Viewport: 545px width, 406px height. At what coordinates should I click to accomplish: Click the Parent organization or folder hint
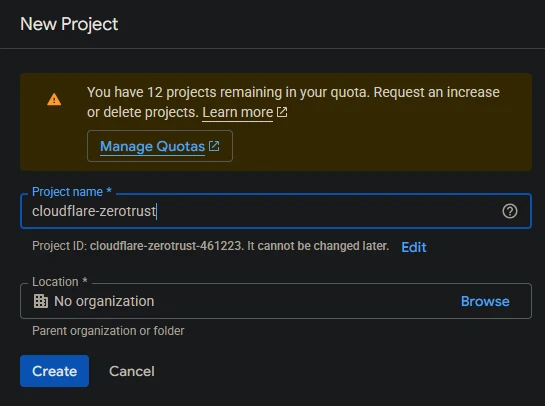point(108,331)
